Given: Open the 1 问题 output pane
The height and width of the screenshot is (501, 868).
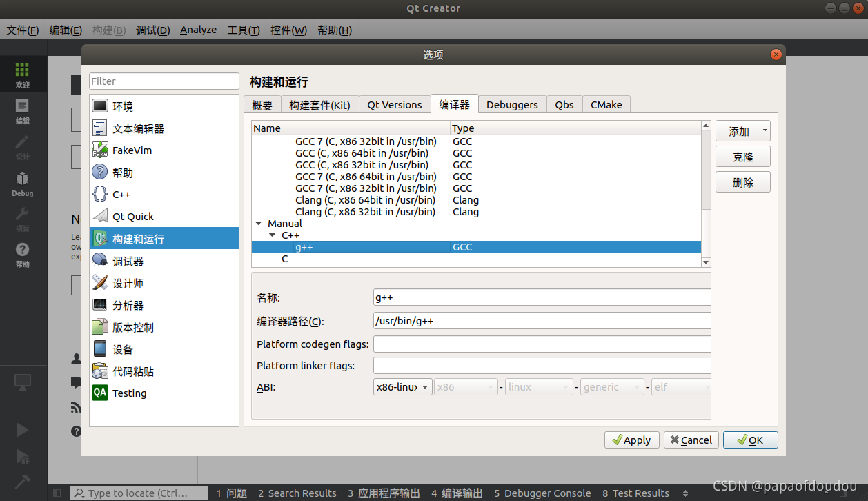Looking at the screenshot, I should tap(231, 493).
